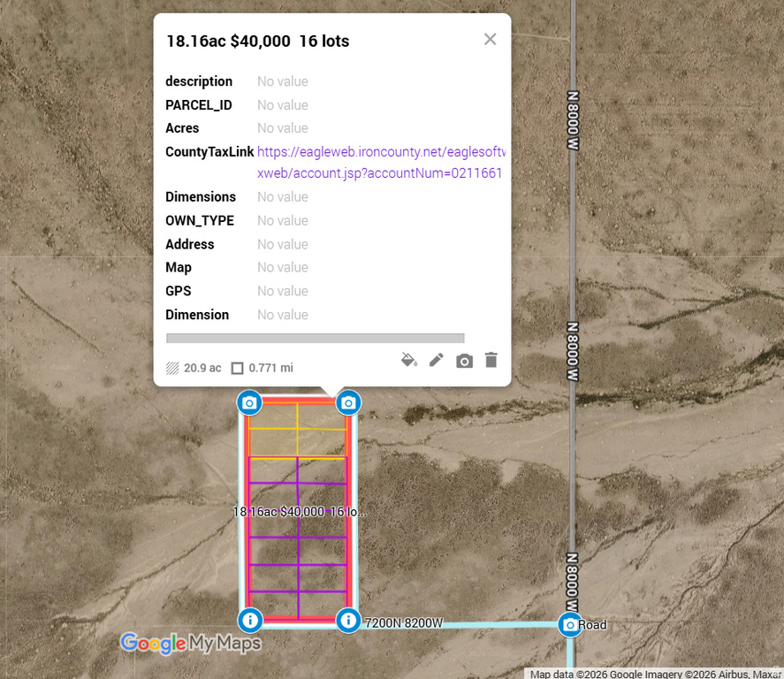Delete the feature with the trash icon
Screen dimensions: 784x679
491,360
